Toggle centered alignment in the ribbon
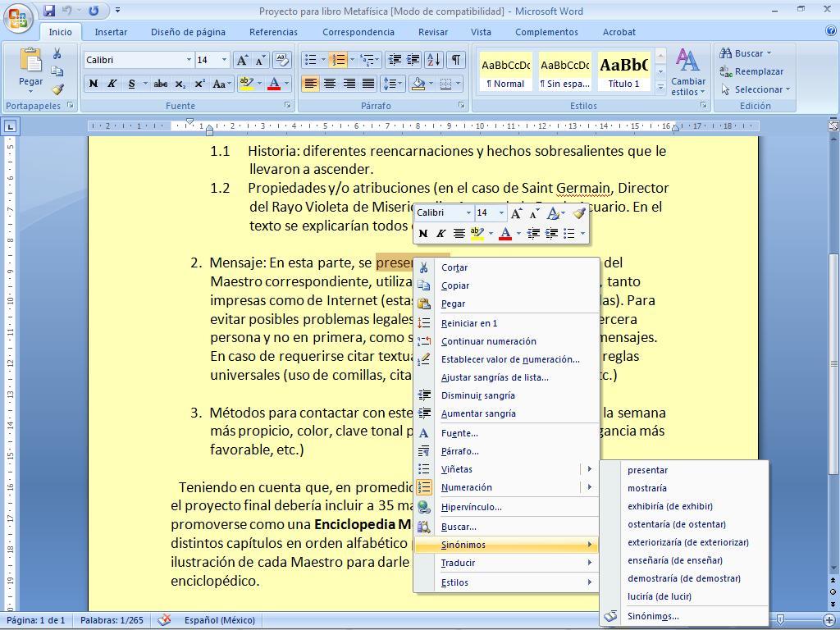This screenshot has width=840, height=630. pyautogui.click(x=328, y=84)
